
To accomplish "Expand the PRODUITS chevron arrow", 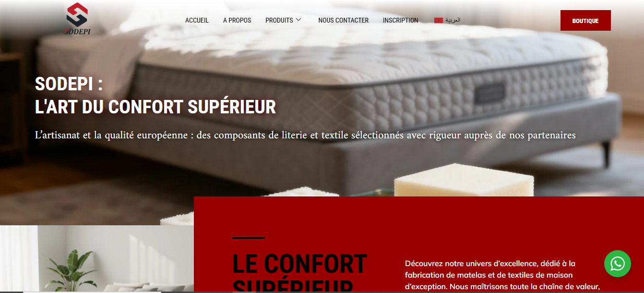I will click(x=298, y=20).
